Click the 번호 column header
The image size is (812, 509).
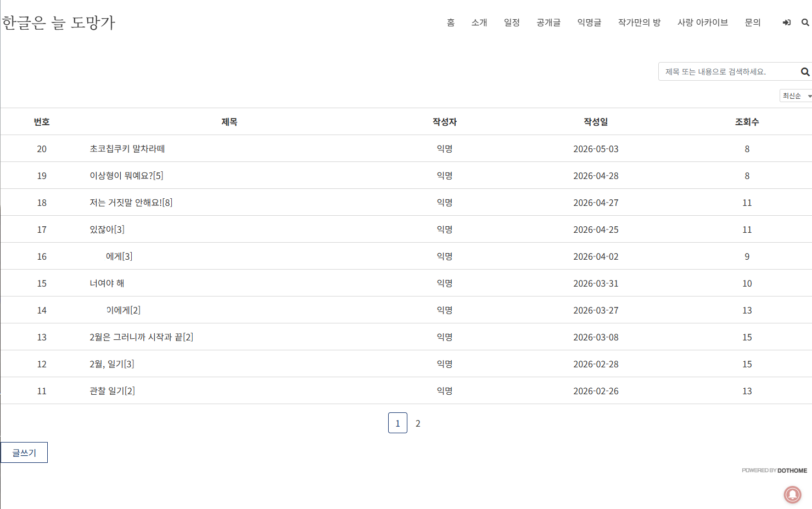[42, 122]
